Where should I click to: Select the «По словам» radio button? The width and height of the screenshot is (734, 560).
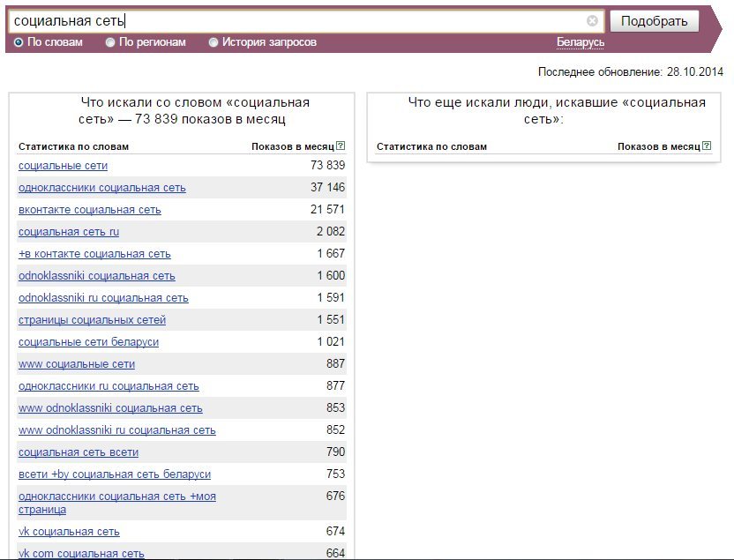pos(19,42)
